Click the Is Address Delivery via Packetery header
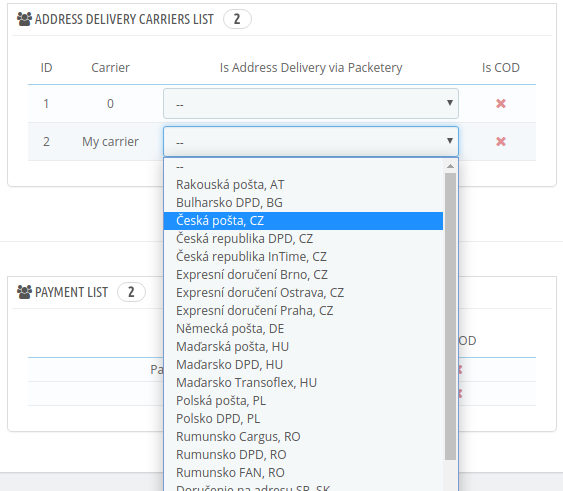 [x=311, y=68]
